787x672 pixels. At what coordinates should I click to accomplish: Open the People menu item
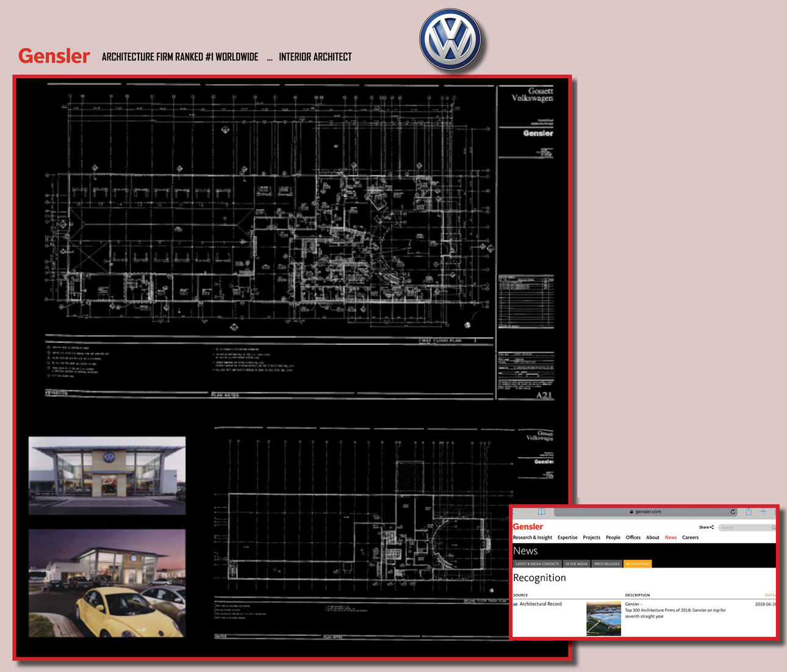[613, 538]
